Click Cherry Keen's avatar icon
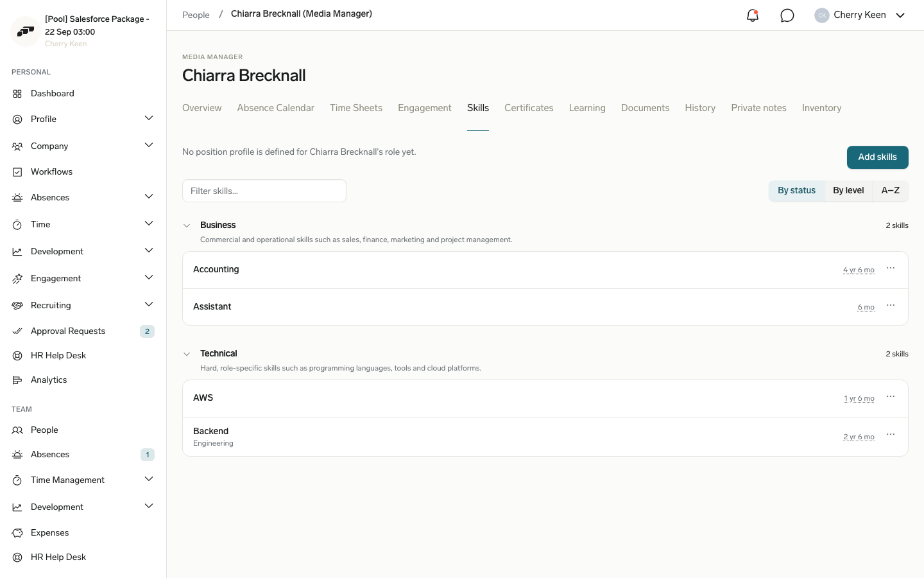 (822, 15)
